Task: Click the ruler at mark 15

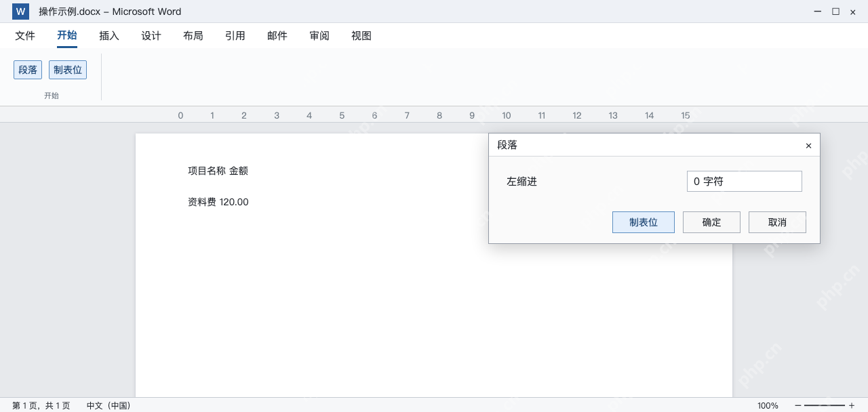Action: tap(685, 115)
